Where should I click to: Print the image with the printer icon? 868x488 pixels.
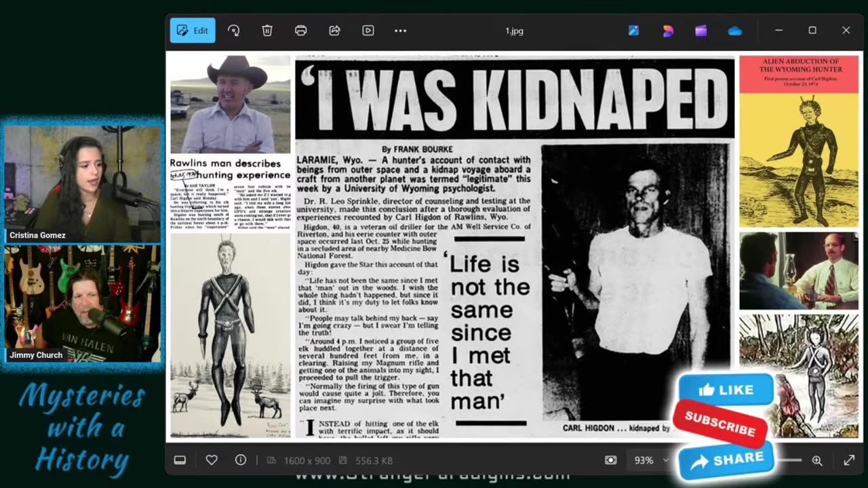tap(301, 30)
